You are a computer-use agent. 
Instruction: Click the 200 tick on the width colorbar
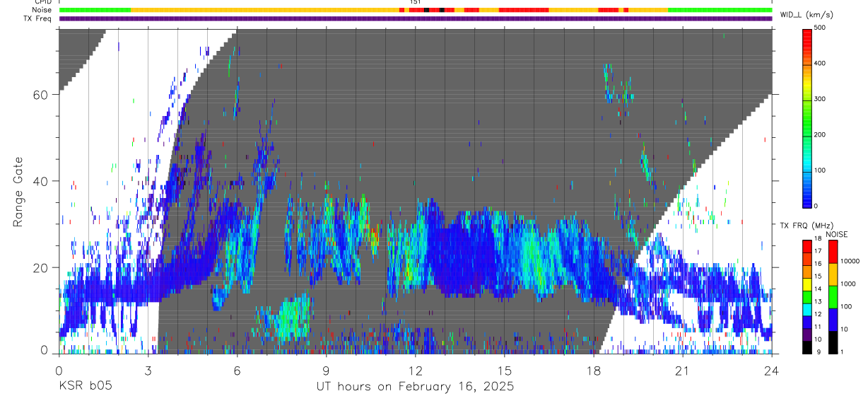coord(820,134)
